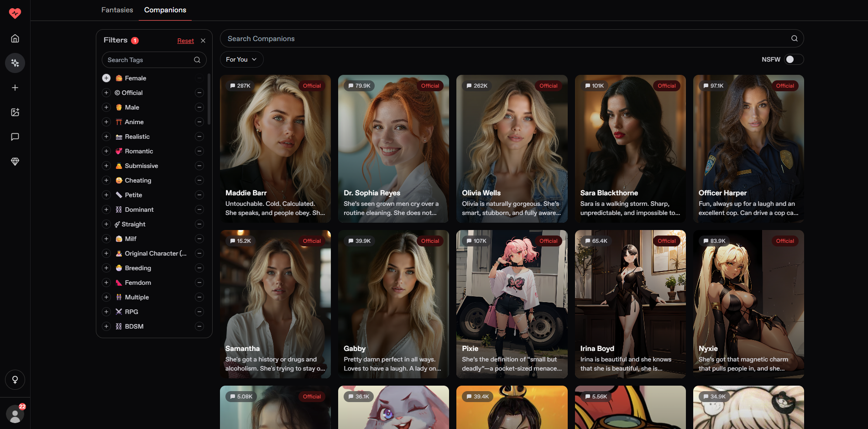Open the Pixie companion card

[x=512, y=304]
